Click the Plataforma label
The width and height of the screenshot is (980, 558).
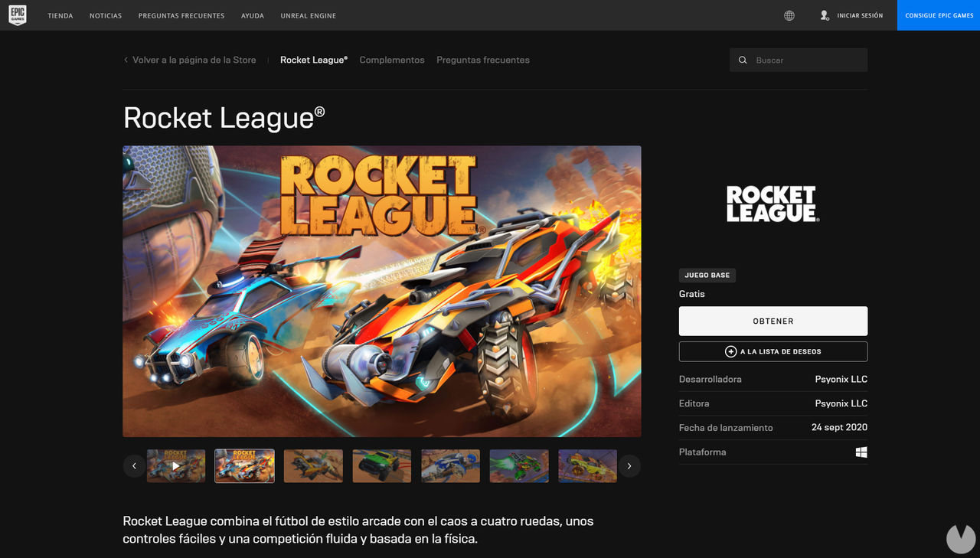703,452
